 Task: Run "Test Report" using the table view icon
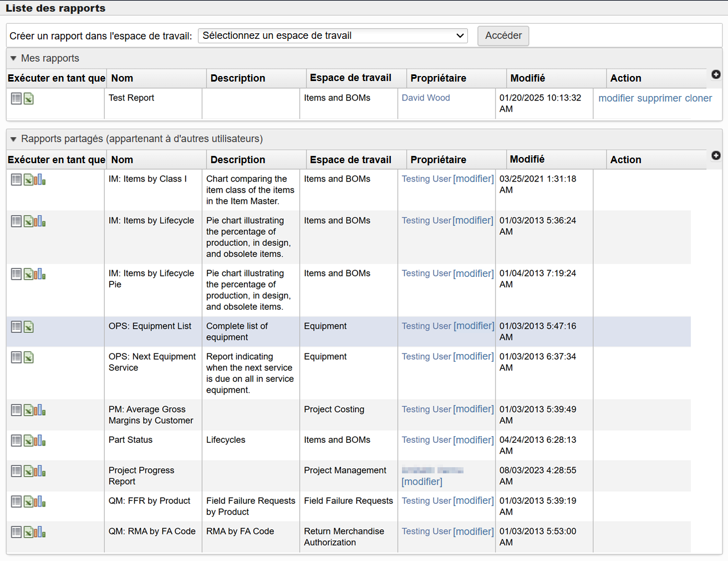click(16, 98)
